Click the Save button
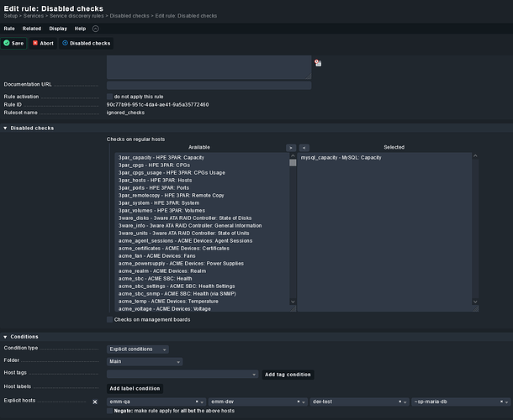The width and height of the screenshot is (513, 420). [13, 43]
